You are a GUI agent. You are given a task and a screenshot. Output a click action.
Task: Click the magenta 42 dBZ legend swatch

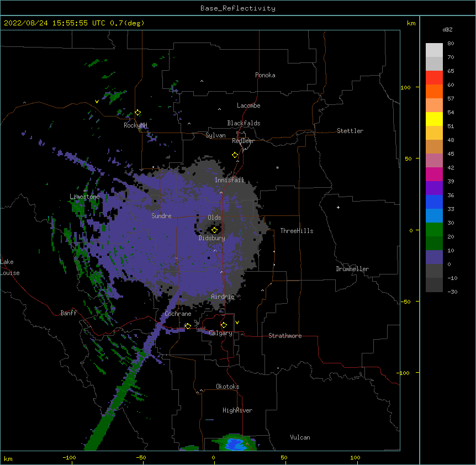(434, 174)
